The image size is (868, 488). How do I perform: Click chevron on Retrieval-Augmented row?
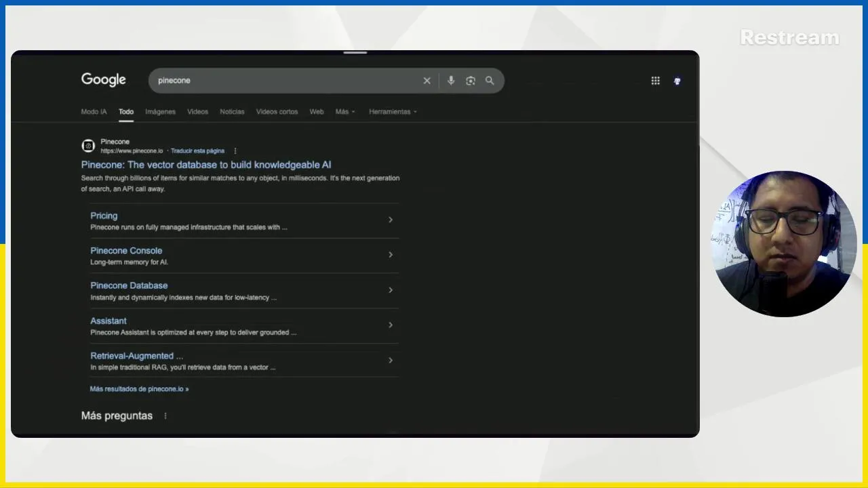[x=391, y=360]
